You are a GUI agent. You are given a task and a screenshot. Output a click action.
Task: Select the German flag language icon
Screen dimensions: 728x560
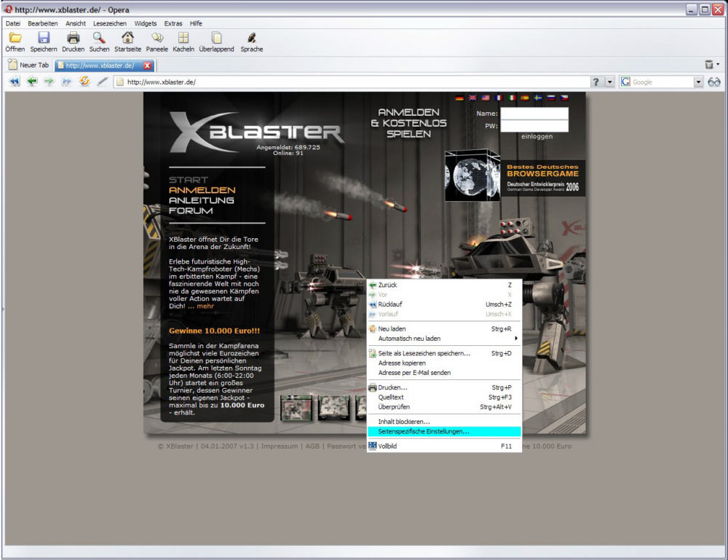459,98
